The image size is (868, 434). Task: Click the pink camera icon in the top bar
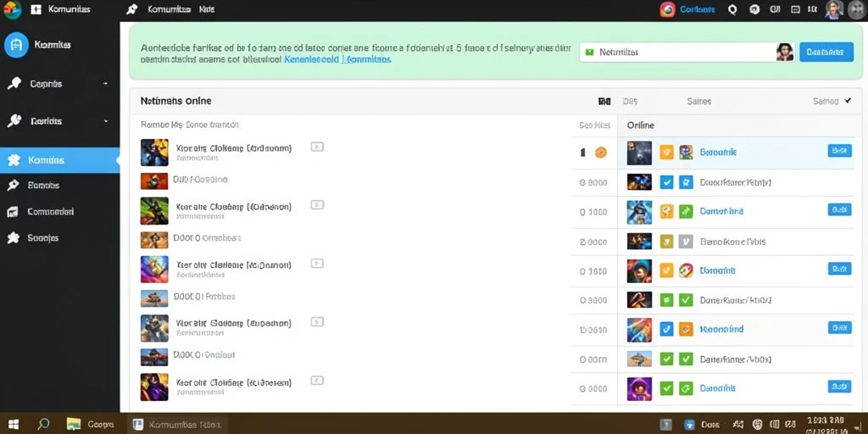pos(668,9)
